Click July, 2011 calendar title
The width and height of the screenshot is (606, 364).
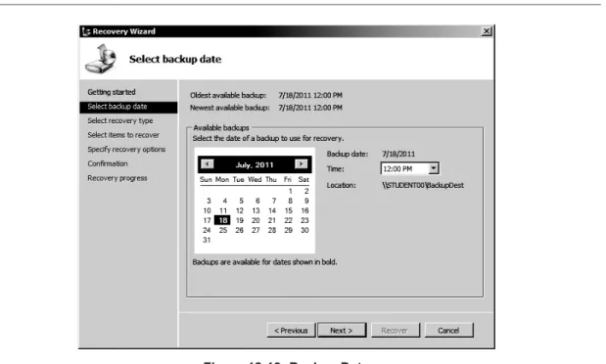255,165
